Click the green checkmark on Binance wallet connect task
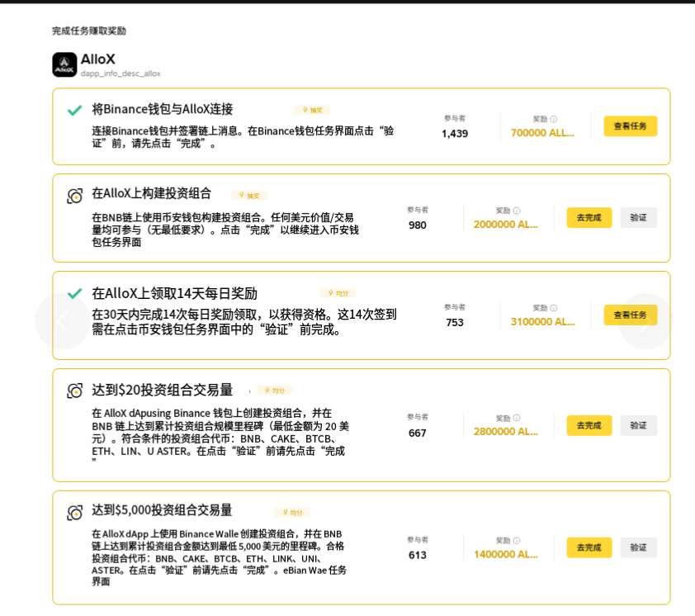This screenshot has height=616, width=695. pos(74,110)
